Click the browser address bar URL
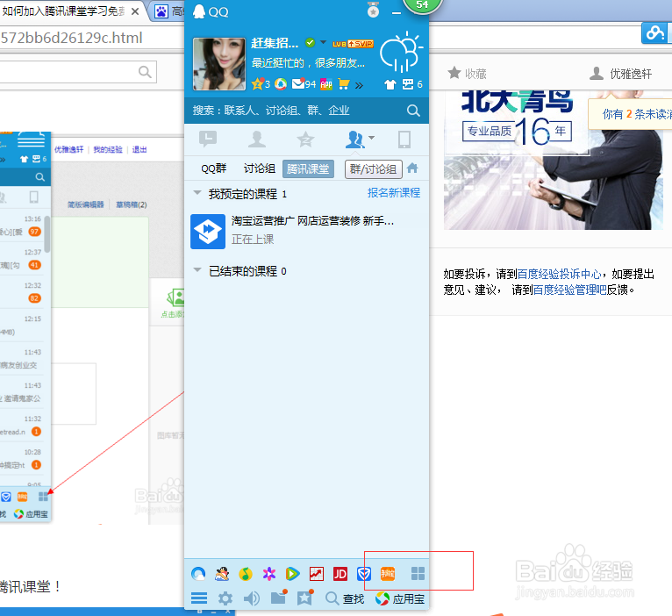 coord(71,38)
